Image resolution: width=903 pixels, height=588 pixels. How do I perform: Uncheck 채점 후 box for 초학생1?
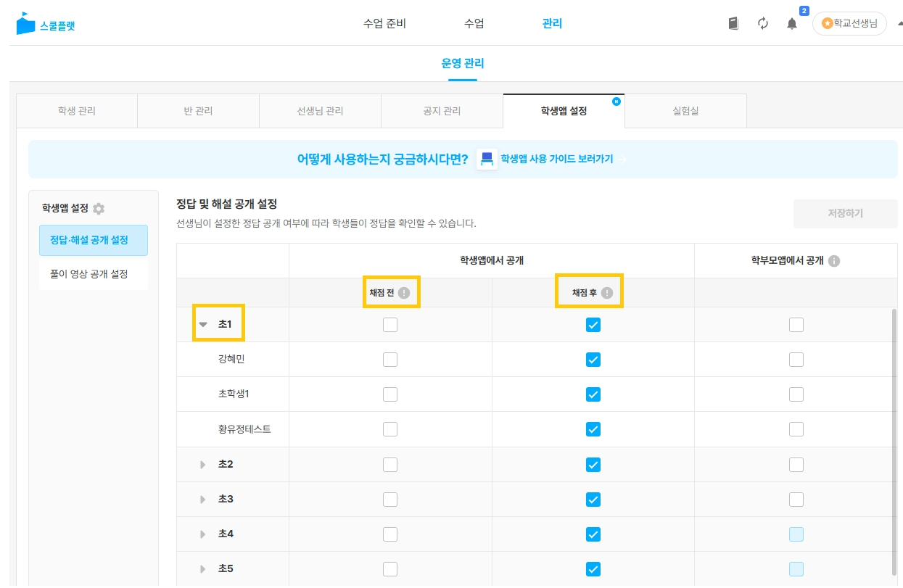[x=593, y=394]
